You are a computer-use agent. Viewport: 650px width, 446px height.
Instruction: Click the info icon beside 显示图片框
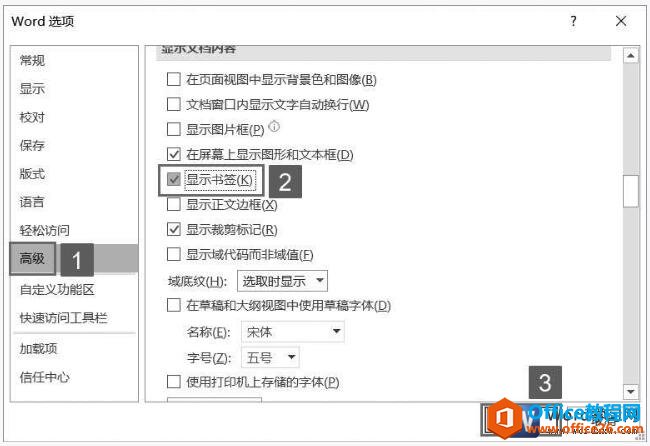274,126
